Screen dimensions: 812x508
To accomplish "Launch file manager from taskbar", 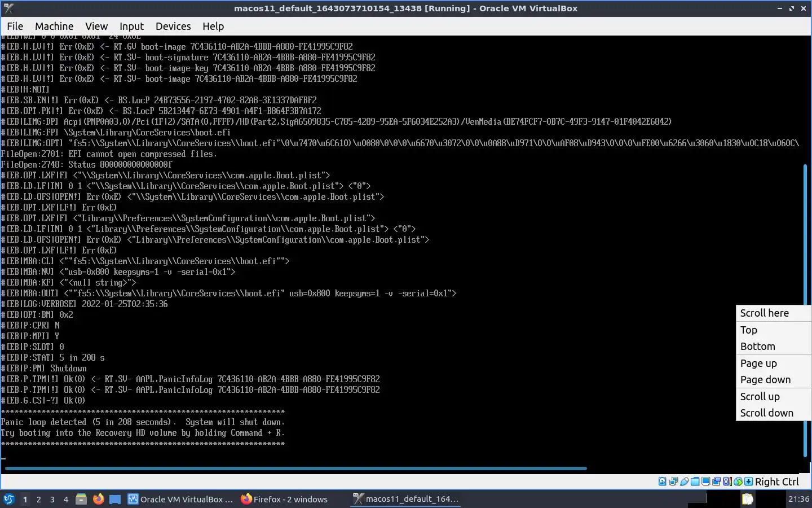I will point(81,499).
